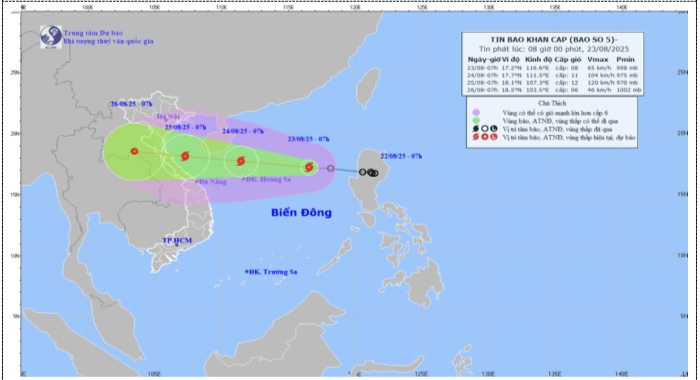The height and width of the screenshot is (380, 700).
Task: Select the 25/08-07h row in forecast table
Action: point(554,83)
